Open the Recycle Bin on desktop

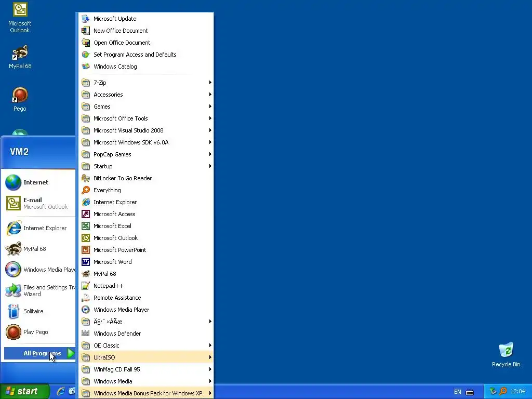tap(506, 354)
